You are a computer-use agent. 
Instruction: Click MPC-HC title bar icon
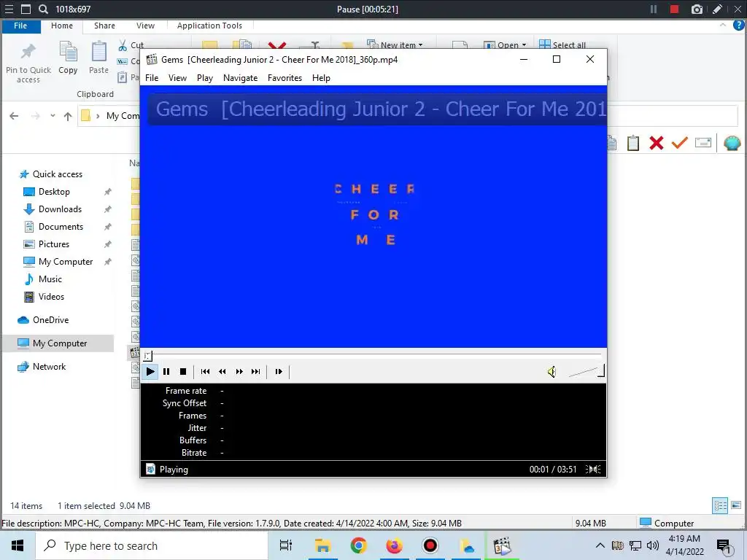tap(152, 60)
